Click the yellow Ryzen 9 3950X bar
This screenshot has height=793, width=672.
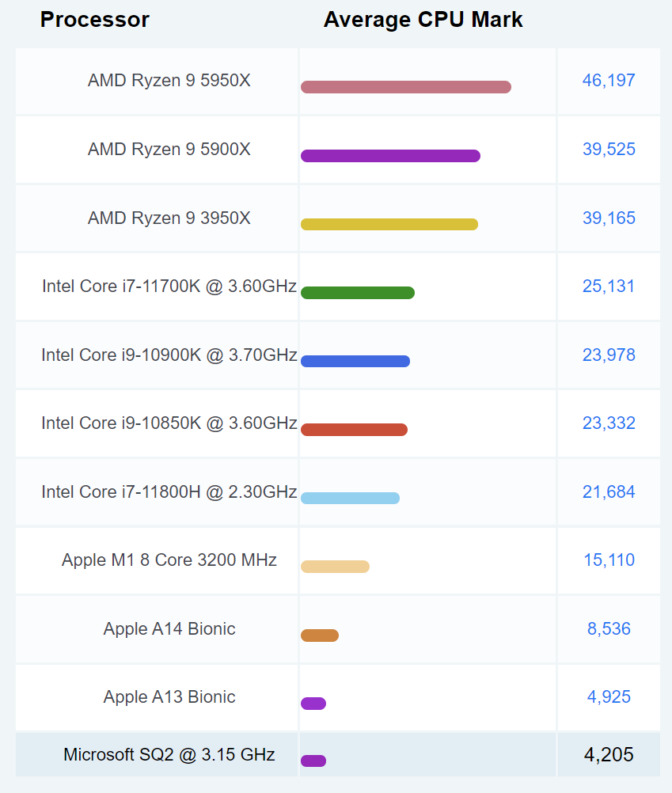pos(389,225)
